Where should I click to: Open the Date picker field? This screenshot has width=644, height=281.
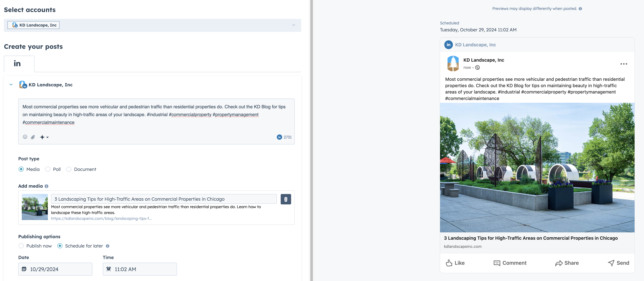click(55, 269)
